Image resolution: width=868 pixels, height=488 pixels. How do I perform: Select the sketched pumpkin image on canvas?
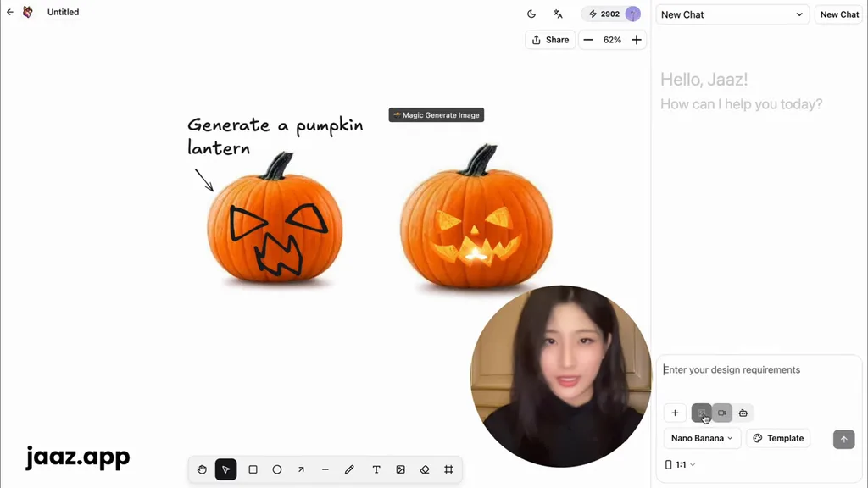[275, 218]
